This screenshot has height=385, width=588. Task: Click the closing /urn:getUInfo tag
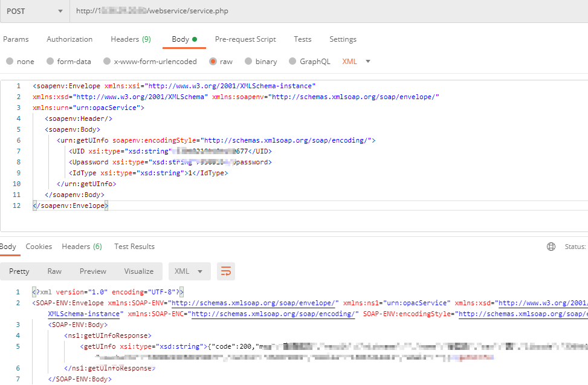coord(86,184)
